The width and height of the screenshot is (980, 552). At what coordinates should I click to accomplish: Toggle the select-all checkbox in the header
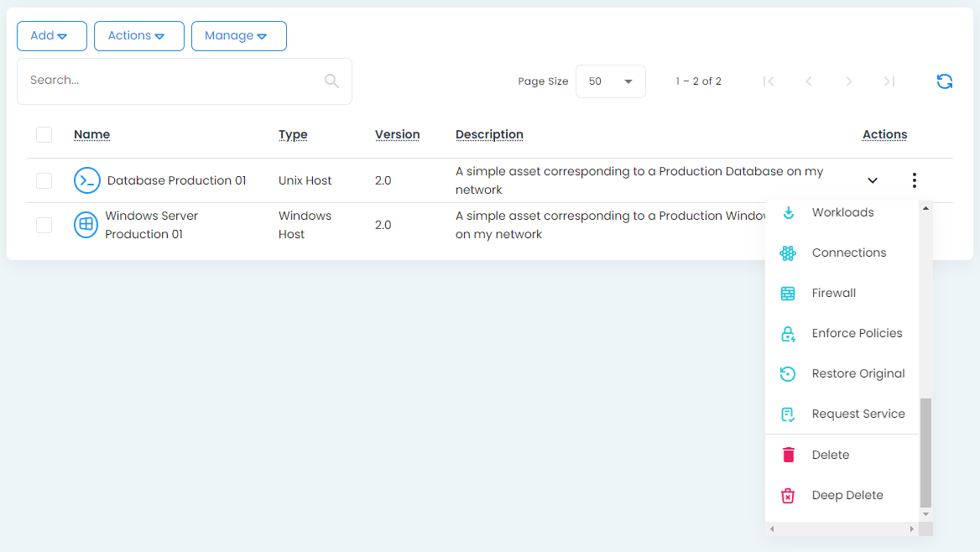[x=44, y=135]
